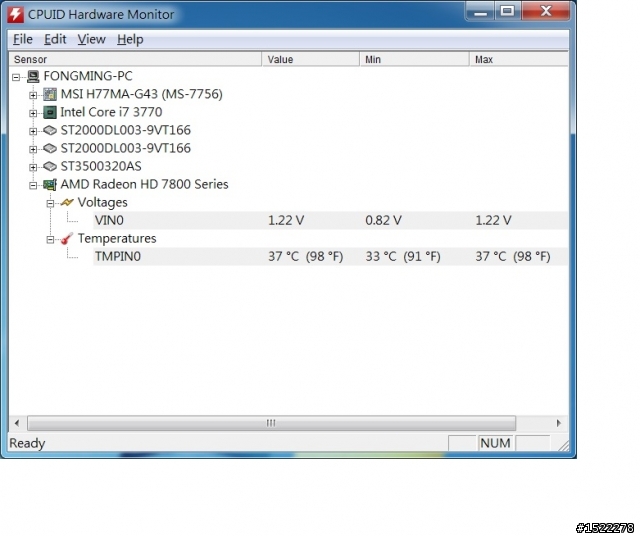Select the VIN0 voltage row
Image resolution: width=640 pixels, height=536 pixels.
point(330,220)
